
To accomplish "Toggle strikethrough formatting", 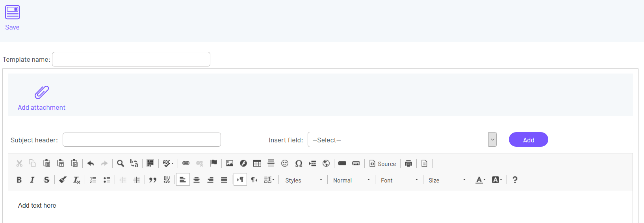I will tap(46, 180).
